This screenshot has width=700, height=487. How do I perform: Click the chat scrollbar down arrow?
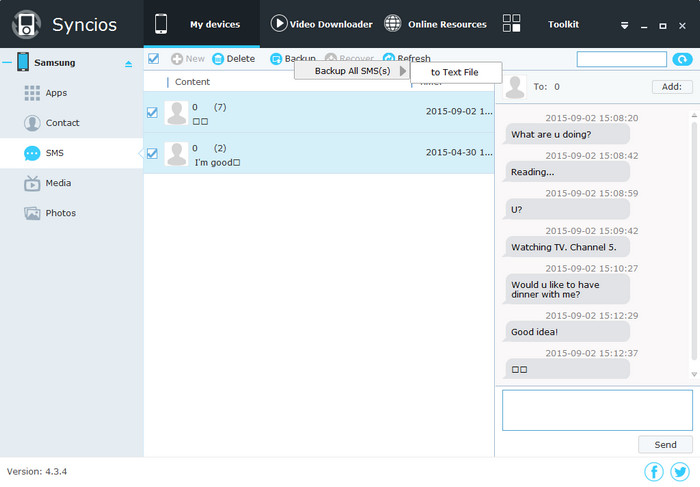tap(694, 374)
